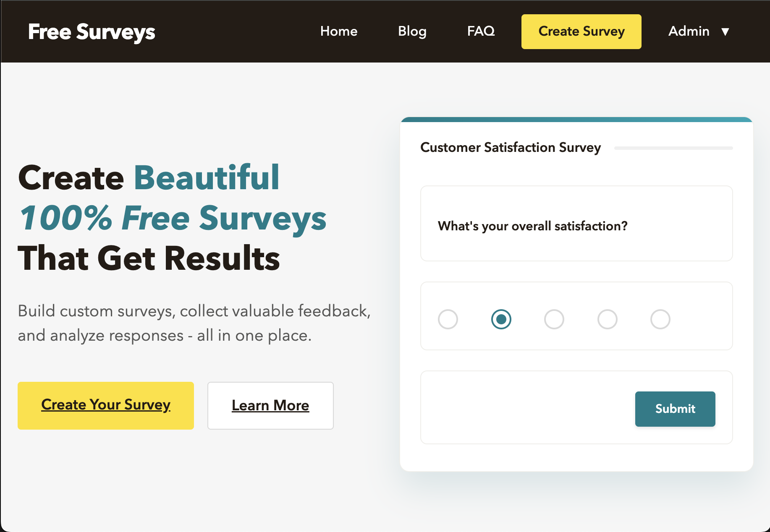
Task: Click the Free Surveys logo
Action: (92, 31)
